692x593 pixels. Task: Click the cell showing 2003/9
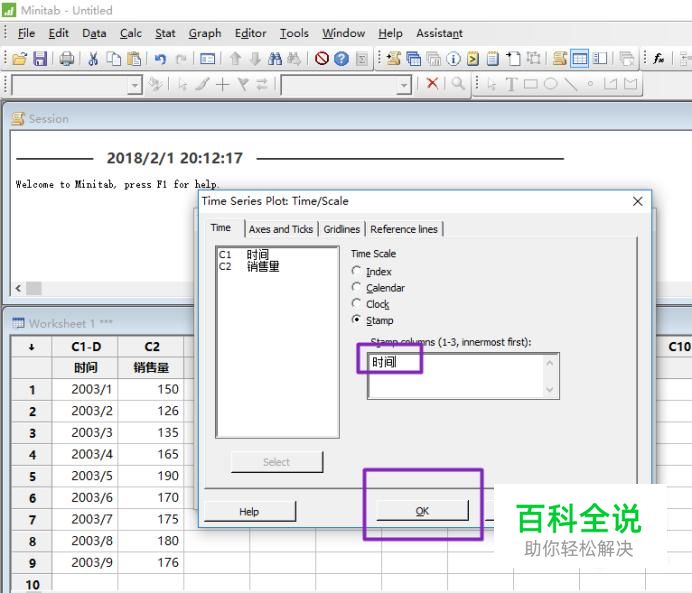86,563
